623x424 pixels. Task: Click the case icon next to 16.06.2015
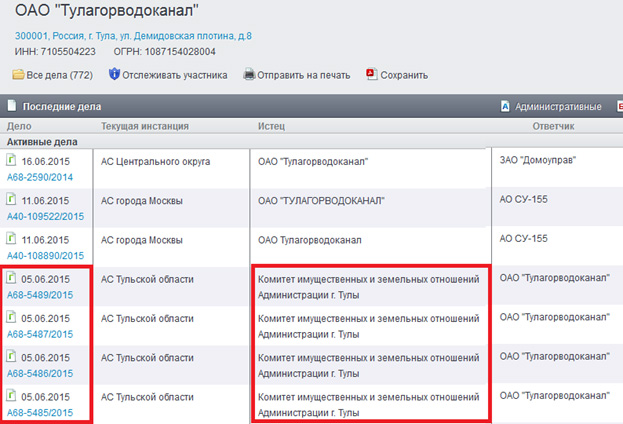[12, 160]
